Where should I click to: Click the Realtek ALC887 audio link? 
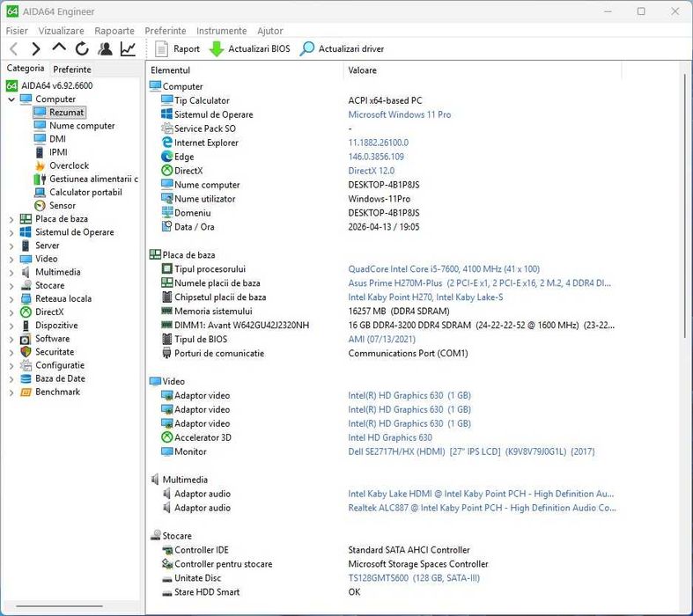point(482,508)
